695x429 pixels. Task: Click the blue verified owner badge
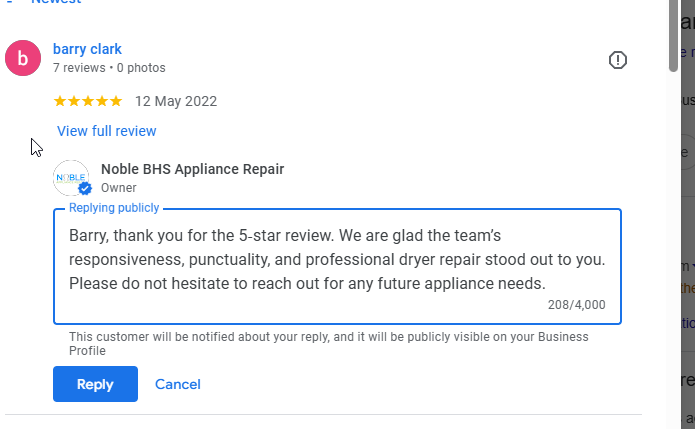tap(86, 188)
